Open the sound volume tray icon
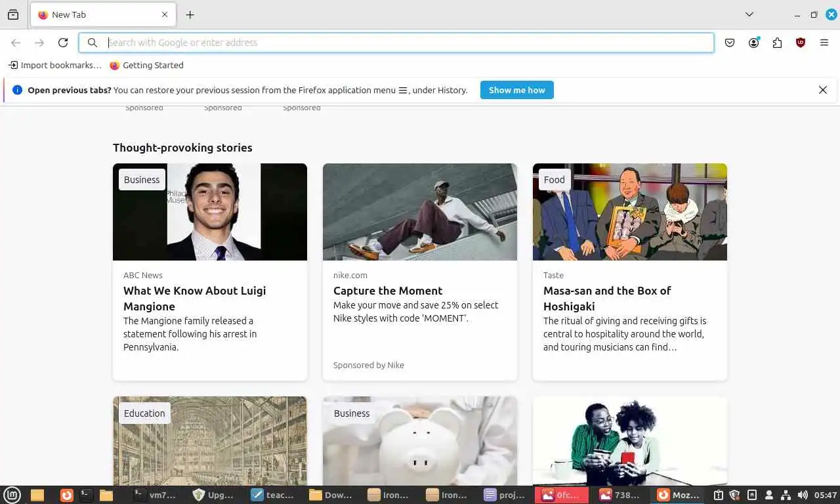This screenshot has height=504, width=840. tap(802, 495)
